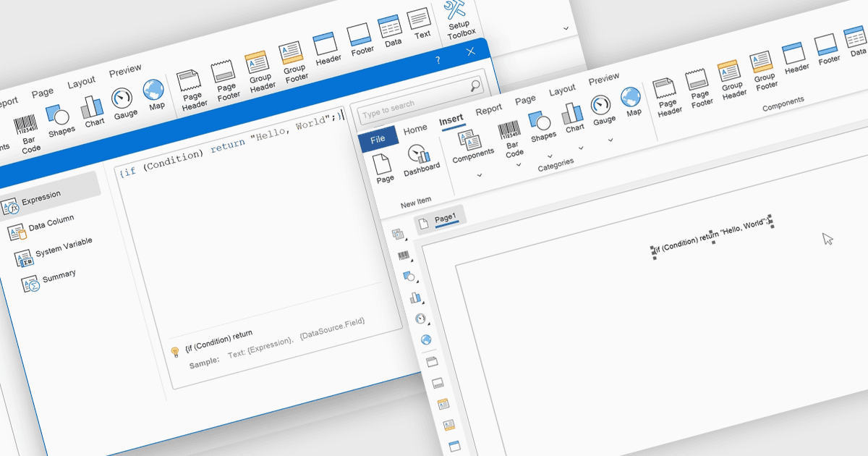Select Map in the rear window ribbon
Image resolution: width=868 pixels, height=456 pixels.
point(155,95)
